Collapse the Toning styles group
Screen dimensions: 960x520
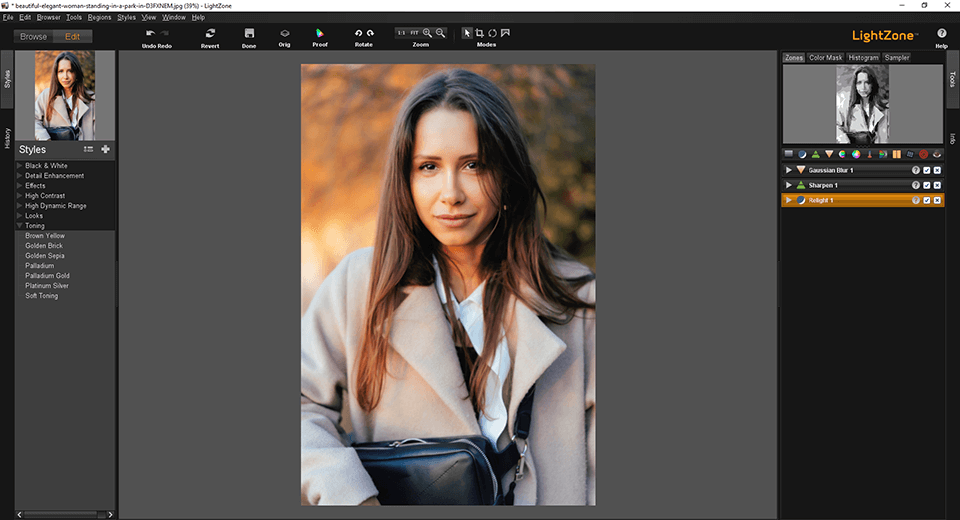pyautogui.click(x=20, y=225)
